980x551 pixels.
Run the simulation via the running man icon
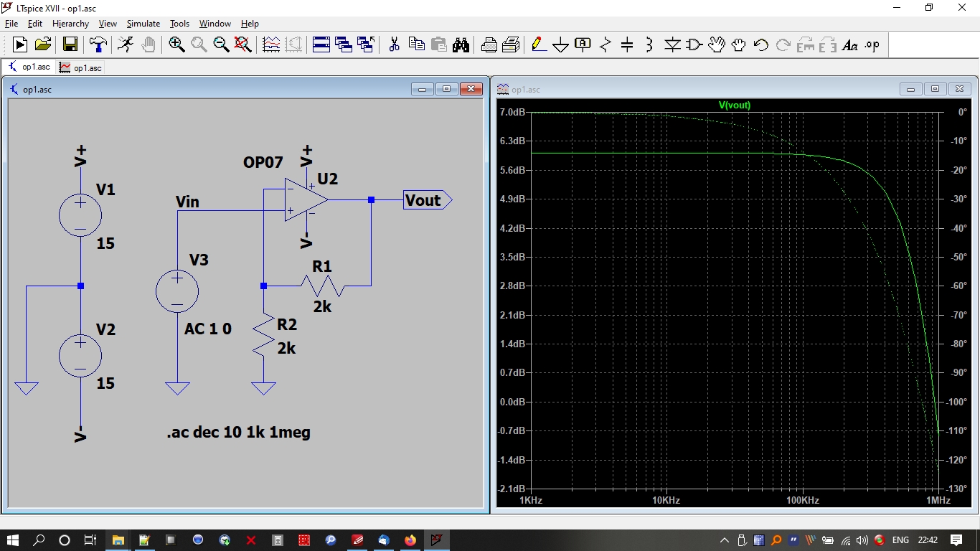126,44
